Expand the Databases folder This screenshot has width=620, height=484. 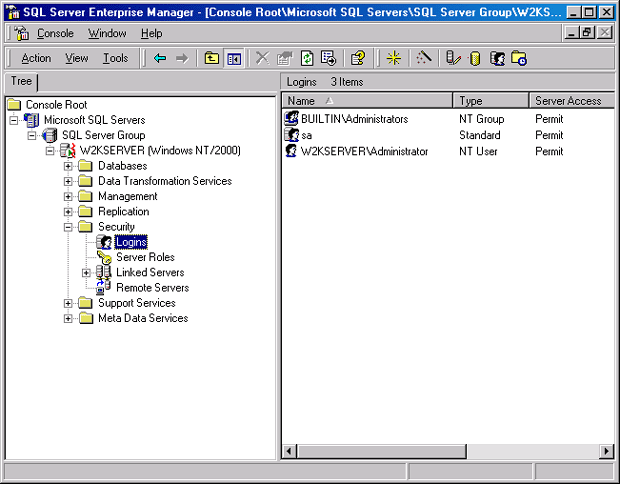click(68, 166)
